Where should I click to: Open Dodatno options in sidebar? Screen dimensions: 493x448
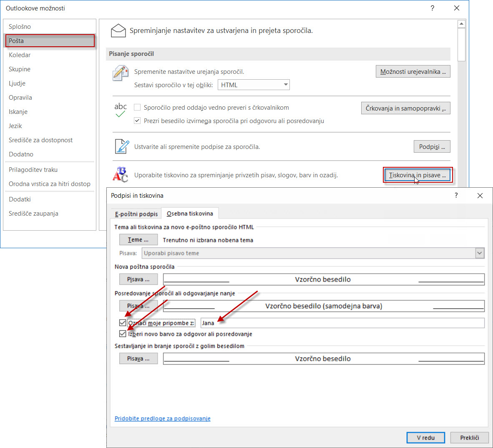(x=50, y=154)
